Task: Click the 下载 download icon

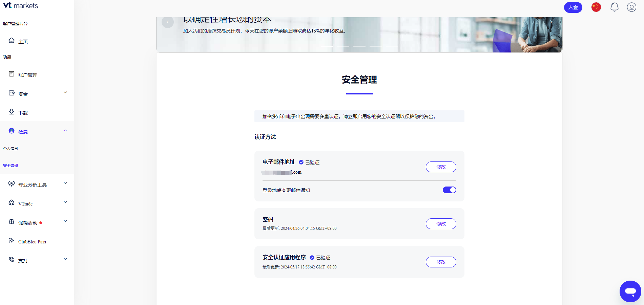Action: [x=12, y=112]
